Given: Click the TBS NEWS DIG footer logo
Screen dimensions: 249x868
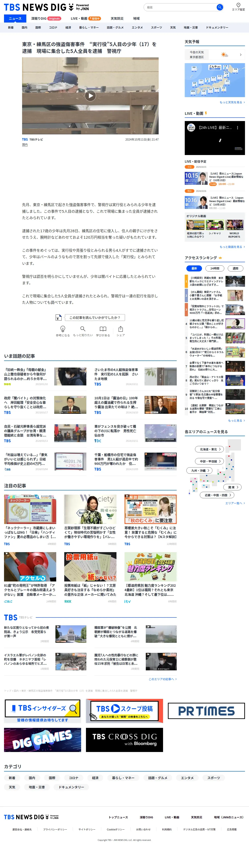Looking at the screenshot, I should [x=31, y=817].
